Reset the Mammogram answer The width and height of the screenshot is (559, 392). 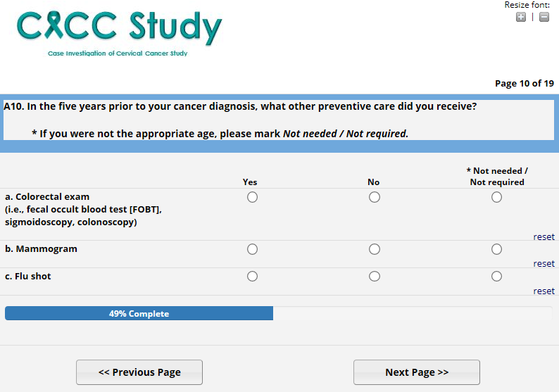(544, 264)
